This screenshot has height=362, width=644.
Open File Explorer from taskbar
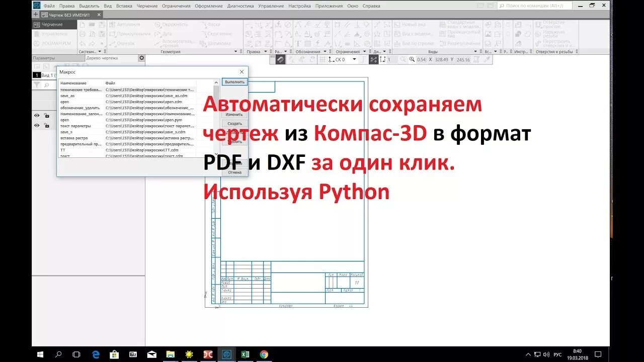point(170,354)
